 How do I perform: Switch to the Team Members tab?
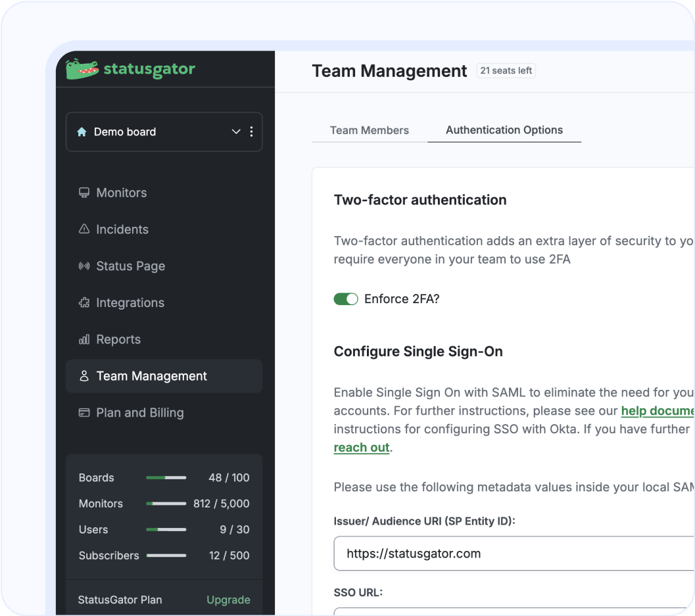click(370, 130)
